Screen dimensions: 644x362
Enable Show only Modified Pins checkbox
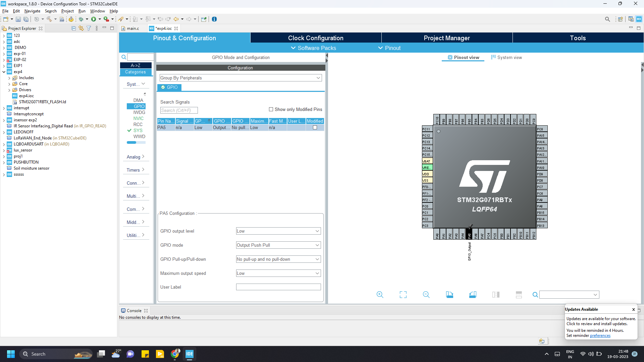pos(271,109)
